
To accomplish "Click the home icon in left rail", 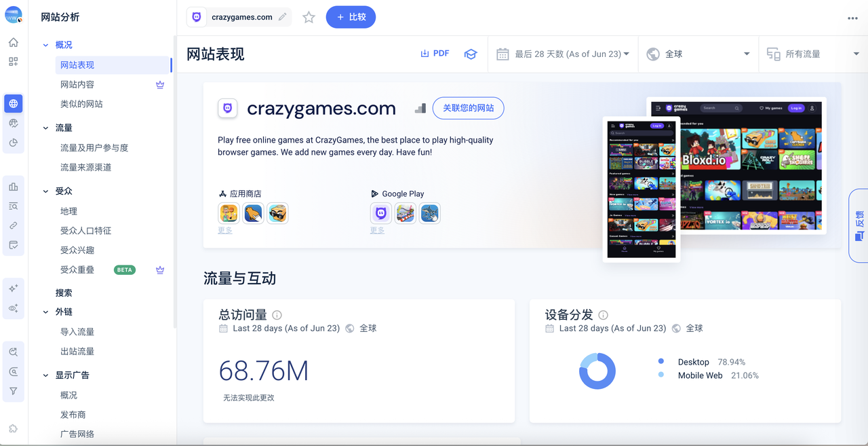I will (x=14, y=43).
